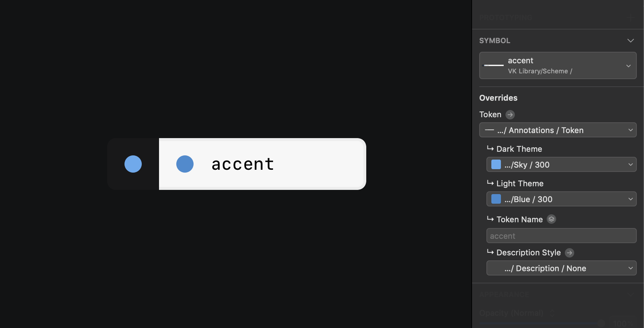
Task: Click the arrow icon beside Token
Action: [510, 115]
